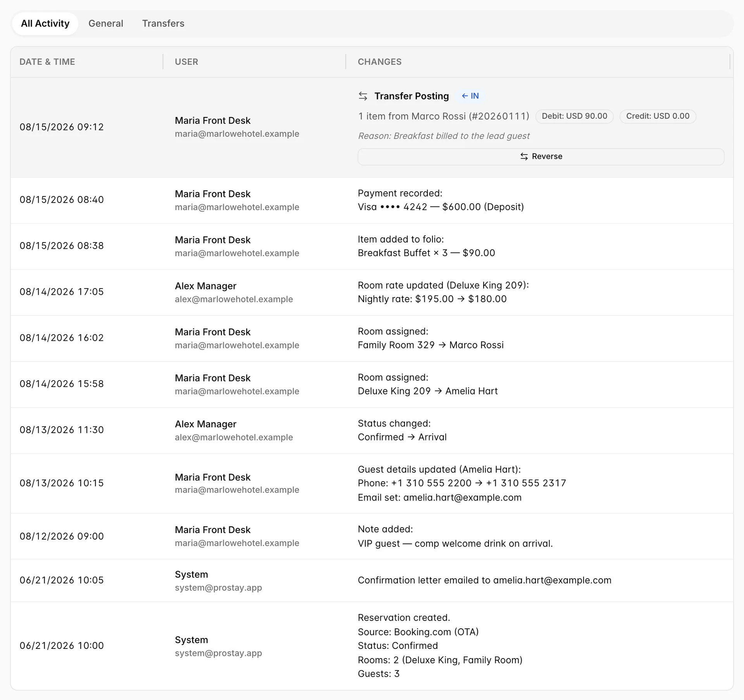Click the Visa 4242 $600.00 deposit entry
This screenshot has height=700, width=744.
(x=441, y=207)
